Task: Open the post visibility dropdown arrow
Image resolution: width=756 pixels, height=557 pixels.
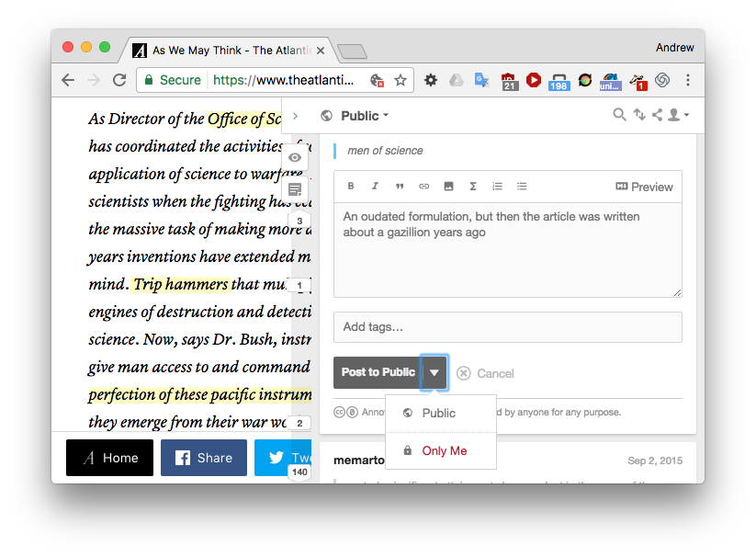Action: click(x=434, y=372)
